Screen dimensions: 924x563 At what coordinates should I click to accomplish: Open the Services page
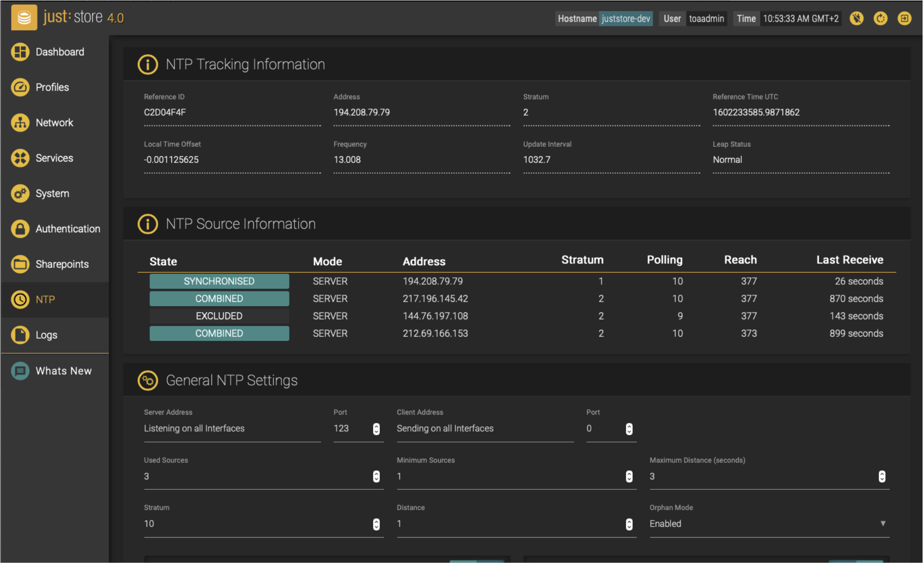(x=55, y=158)
